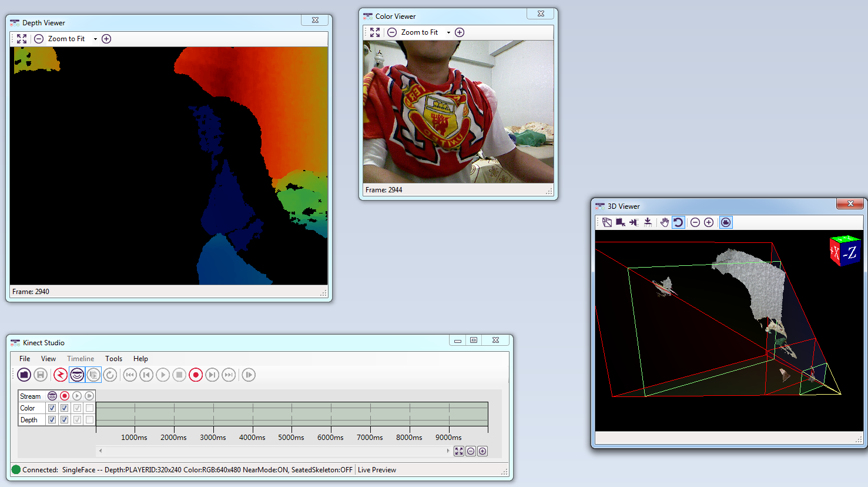Click the fit-to-window icon in Depth Viewer
Image resolution: width=868 pixels, height=487 pixels.
[x=22, y=38]
